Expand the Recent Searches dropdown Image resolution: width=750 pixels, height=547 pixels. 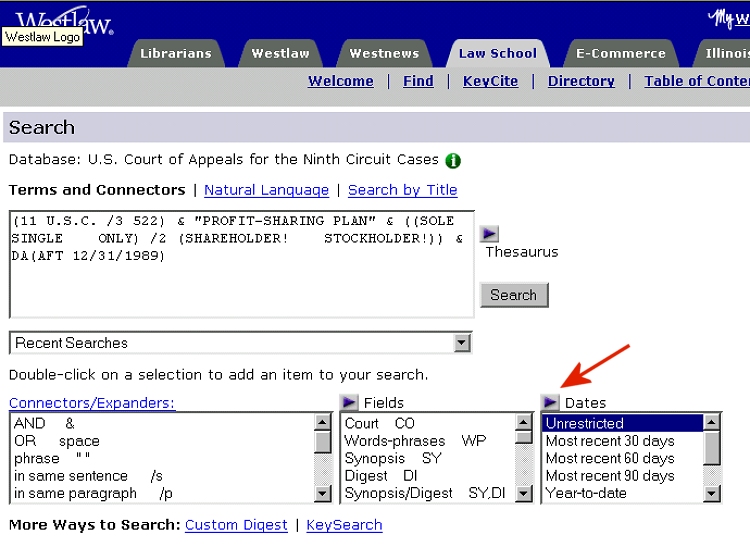click(x=462, y=343)
